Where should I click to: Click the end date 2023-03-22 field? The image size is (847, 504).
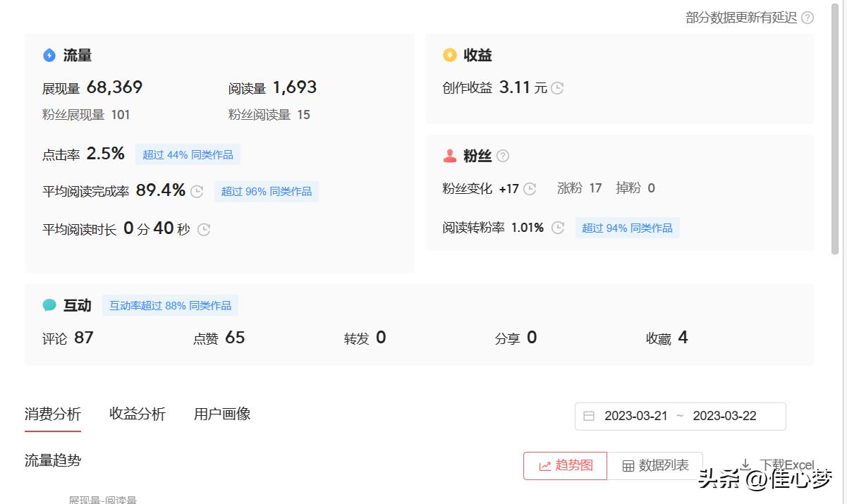point(724,416)
